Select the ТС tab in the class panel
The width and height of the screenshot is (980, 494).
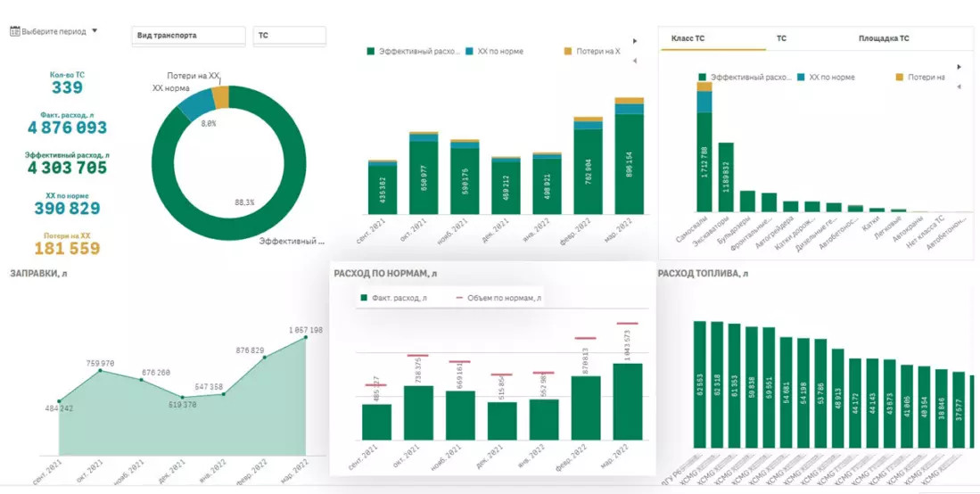pyautogui.click(x=781, y=38)
